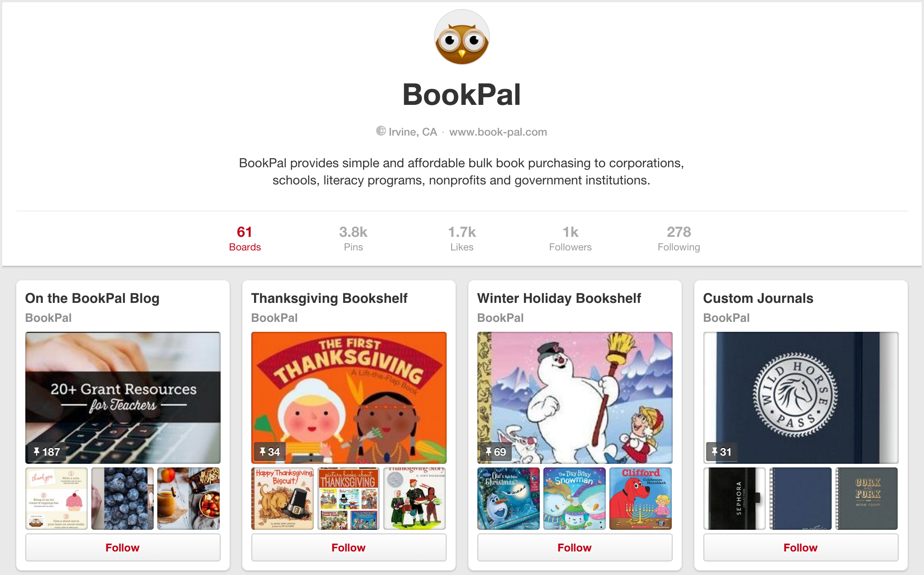Image resolution: width=924 pixels, height=575 pixels.
Task: Follow the Winter Holiday Bookshelf board
Action: tap(575, 547)
